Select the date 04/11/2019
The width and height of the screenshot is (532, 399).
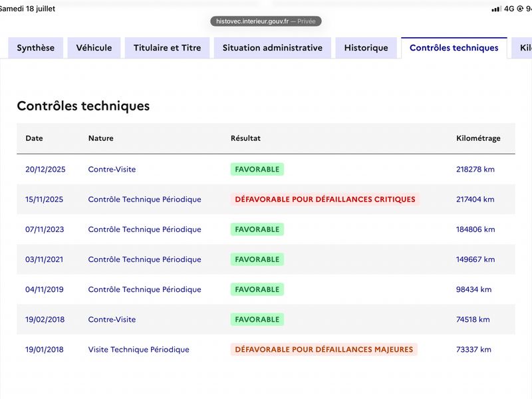[45, 289]
